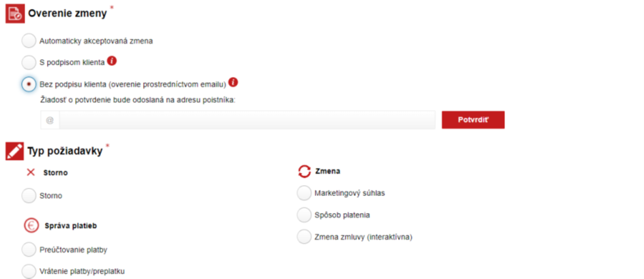Image resolution: width=644 pixels, height=279 pixels.
Task: Open info icon beside Bez podpisu klienta
Action: pos(233,82)
